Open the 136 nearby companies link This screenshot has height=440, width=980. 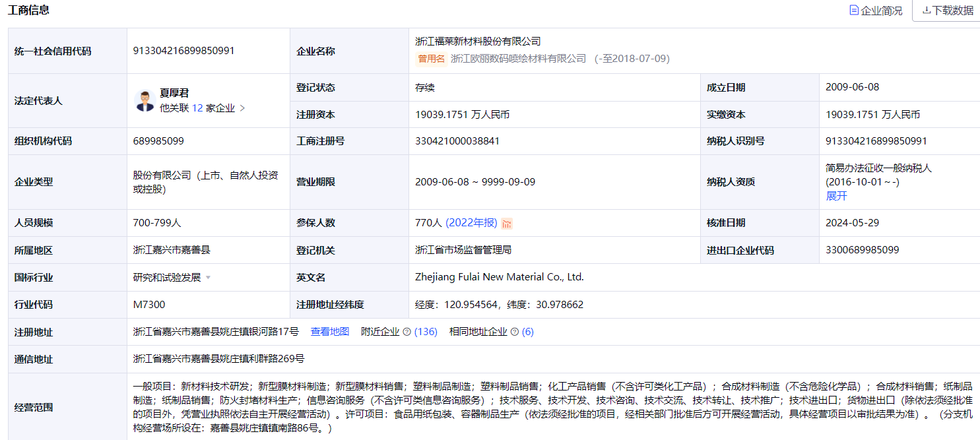click(x=426, y=332)
